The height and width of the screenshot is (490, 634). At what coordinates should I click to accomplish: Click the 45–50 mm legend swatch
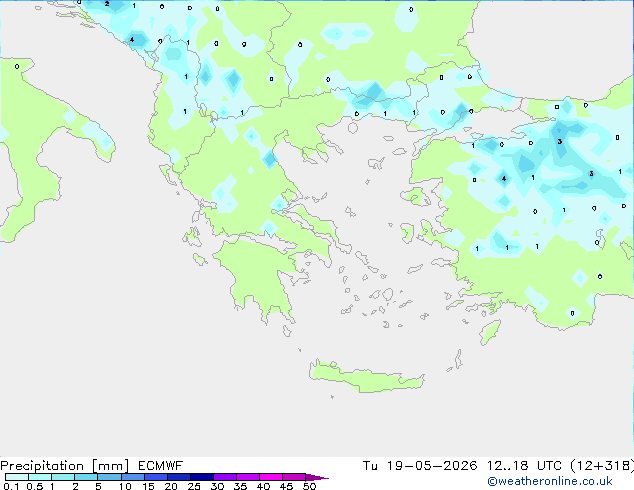294,477
